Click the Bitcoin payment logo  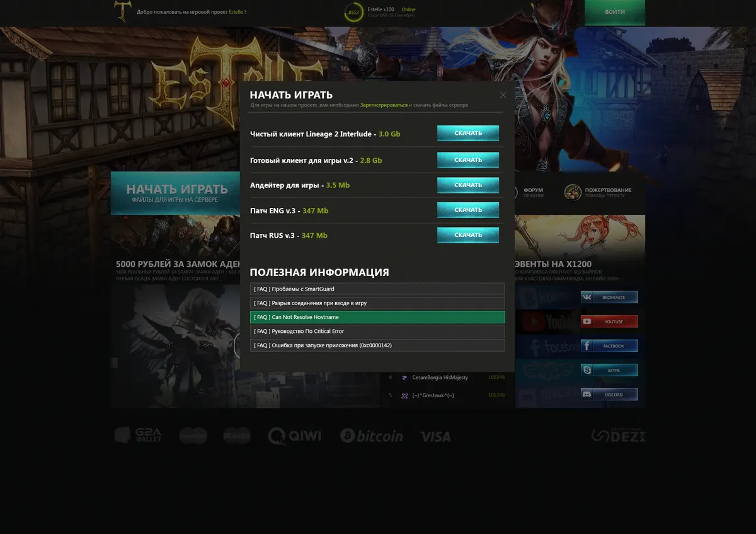371,436
